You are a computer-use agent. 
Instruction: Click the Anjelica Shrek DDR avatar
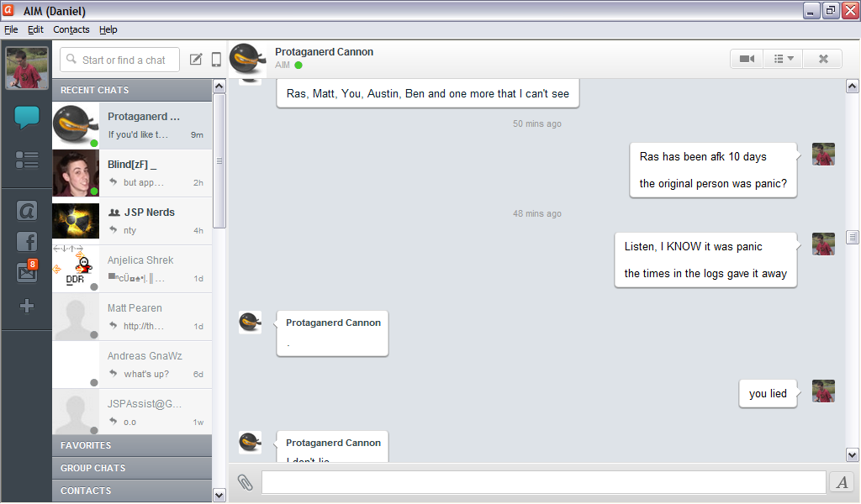(x=76, y=269)
